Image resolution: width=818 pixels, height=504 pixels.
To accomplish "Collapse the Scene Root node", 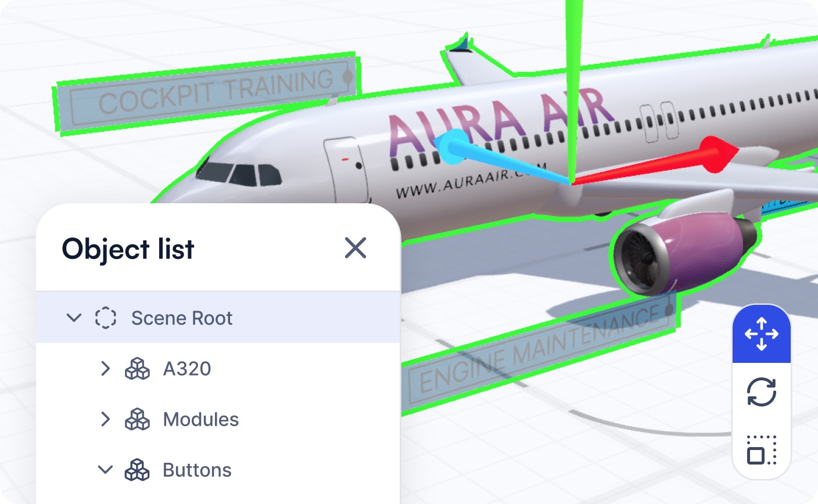I will tap(74, 318).
